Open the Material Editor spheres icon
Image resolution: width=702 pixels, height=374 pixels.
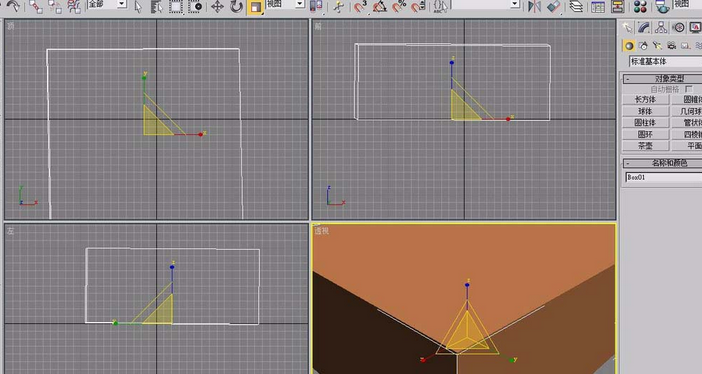tap(640, 6)
